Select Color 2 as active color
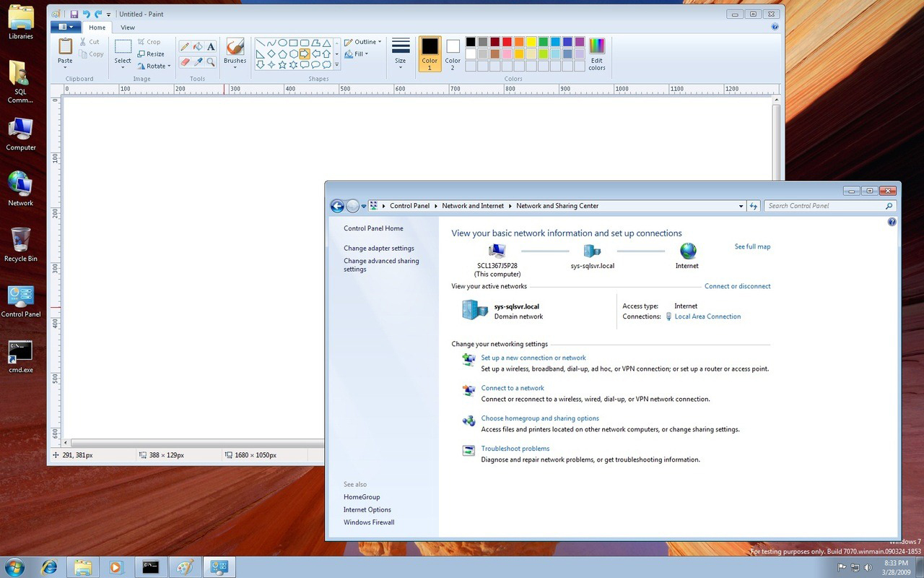 (453, 54)
